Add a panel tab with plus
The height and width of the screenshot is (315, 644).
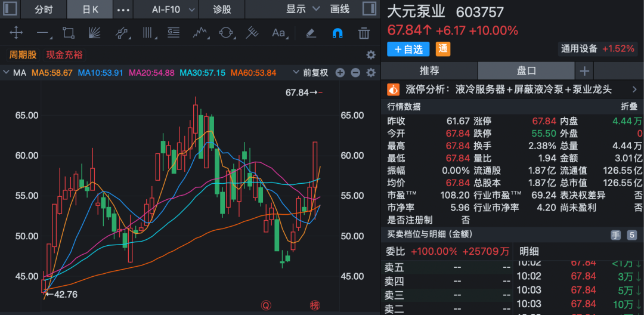coord(584,71)
